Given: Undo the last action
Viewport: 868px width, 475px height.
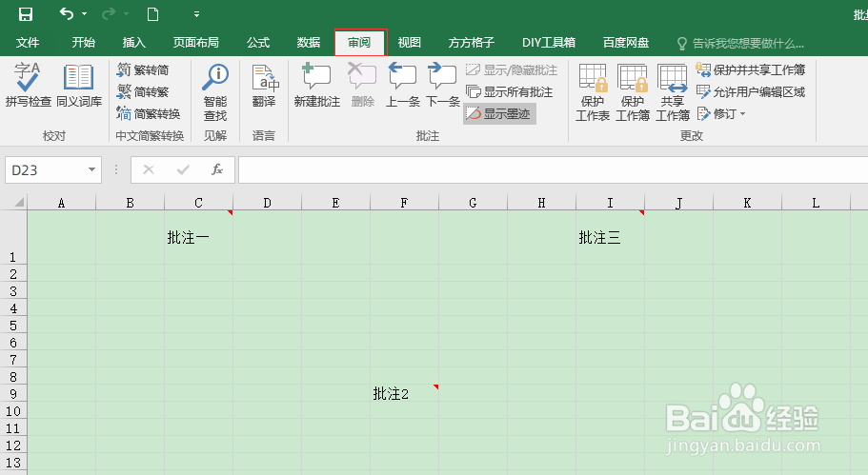Looking at the screenshot, I should 67,13.
